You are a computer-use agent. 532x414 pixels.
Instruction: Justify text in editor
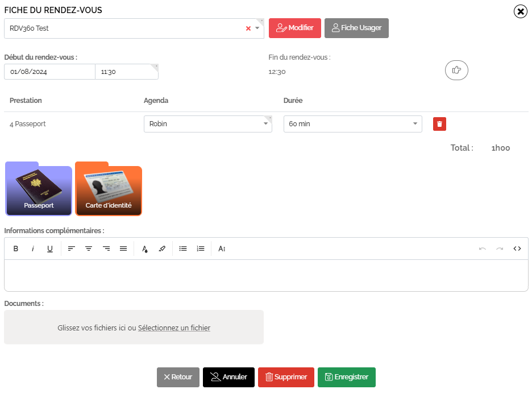(123, 249)
